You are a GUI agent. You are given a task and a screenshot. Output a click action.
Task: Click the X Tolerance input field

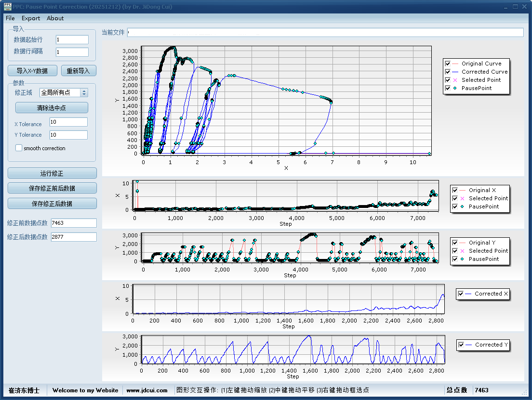click(x=68, y=122)
